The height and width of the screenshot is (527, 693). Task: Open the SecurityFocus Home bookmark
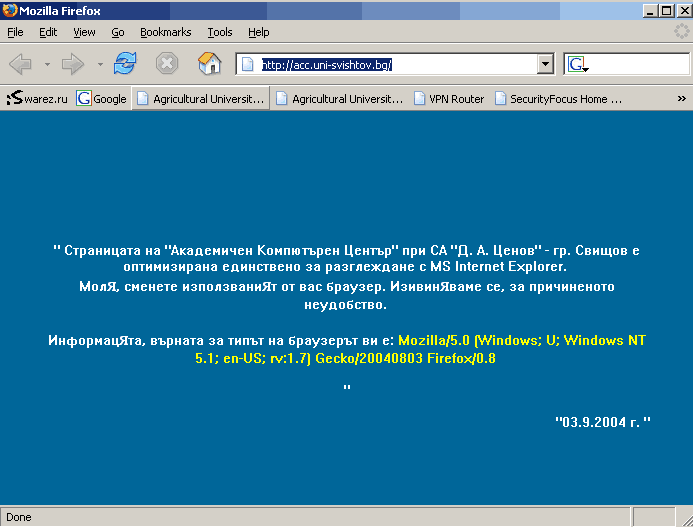[x=558, y=98]
